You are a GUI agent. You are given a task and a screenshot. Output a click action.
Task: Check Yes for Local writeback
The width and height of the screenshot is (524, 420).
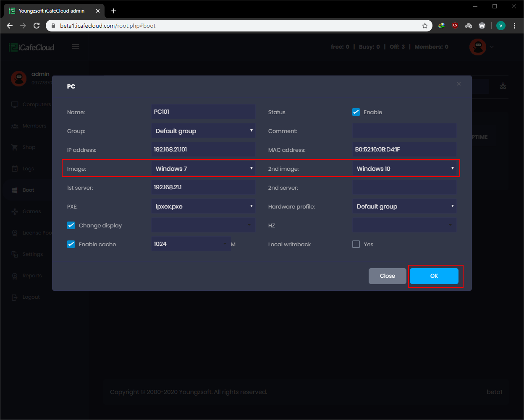(x=356, y=244)
